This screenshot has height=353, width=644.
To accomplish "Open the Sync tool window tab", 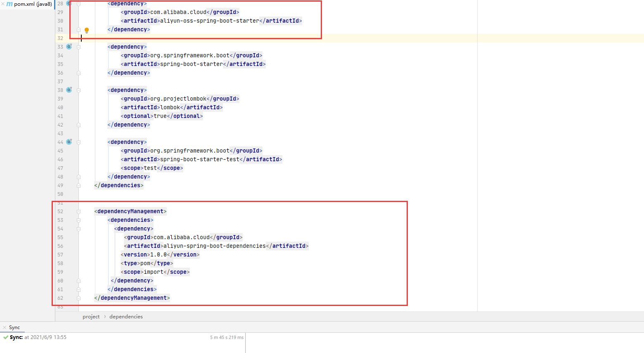I will 14,327.
